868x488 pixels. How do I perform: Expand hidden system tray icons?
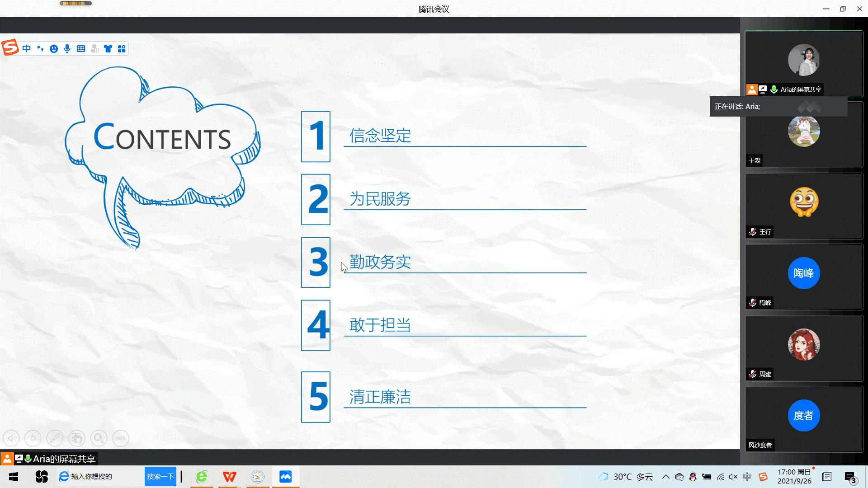click(665, 477)
